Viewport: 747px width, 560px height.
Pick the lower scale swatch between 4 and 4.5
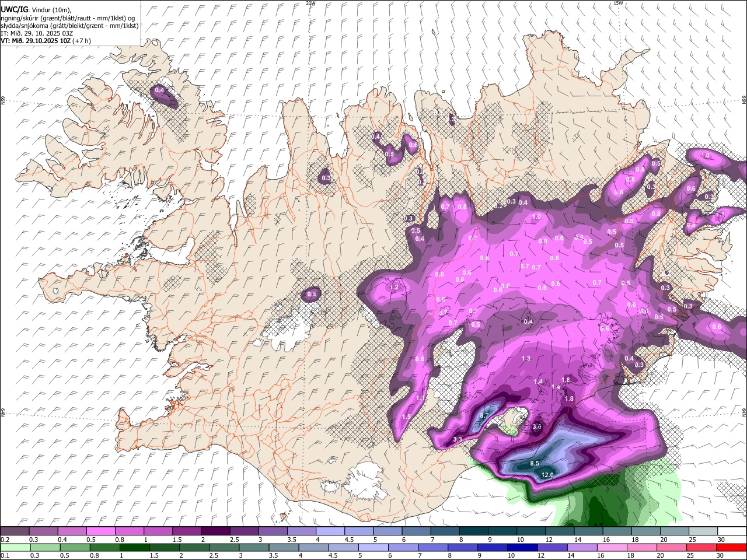(x=313, y=547)
